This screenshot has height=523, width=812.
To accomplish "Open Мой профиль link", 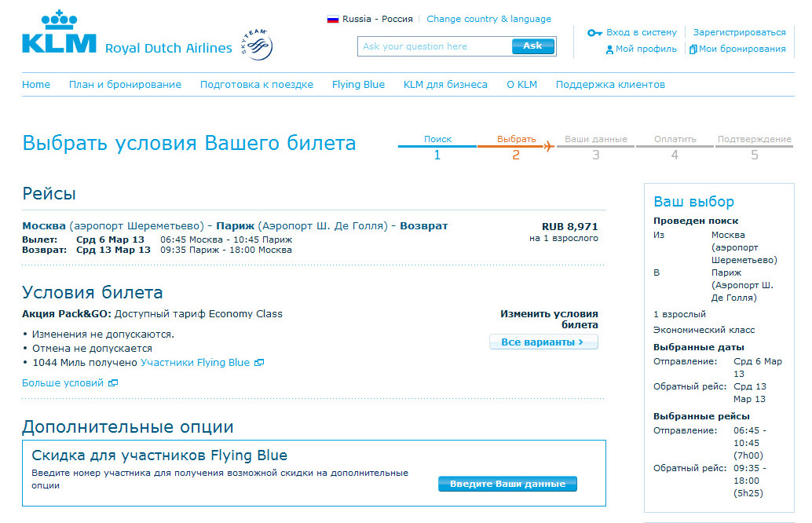I will pos(646,49).
